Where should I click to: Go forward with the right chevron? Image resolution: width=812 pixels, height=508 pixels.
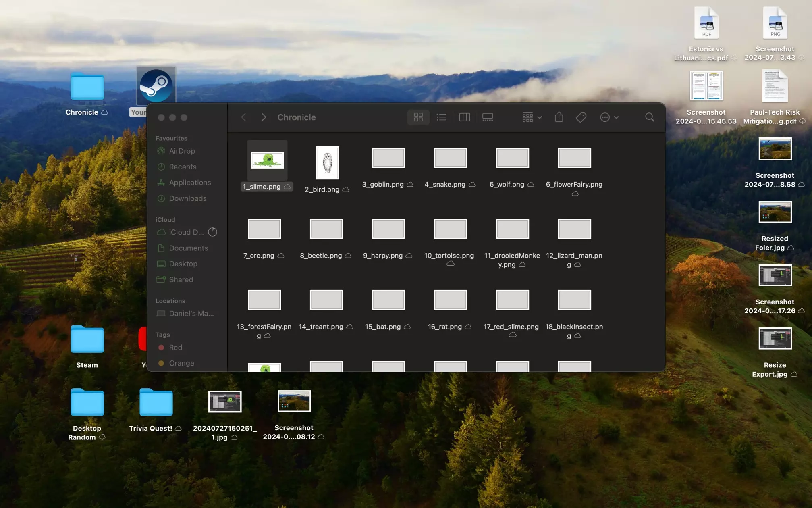[264, 117]
